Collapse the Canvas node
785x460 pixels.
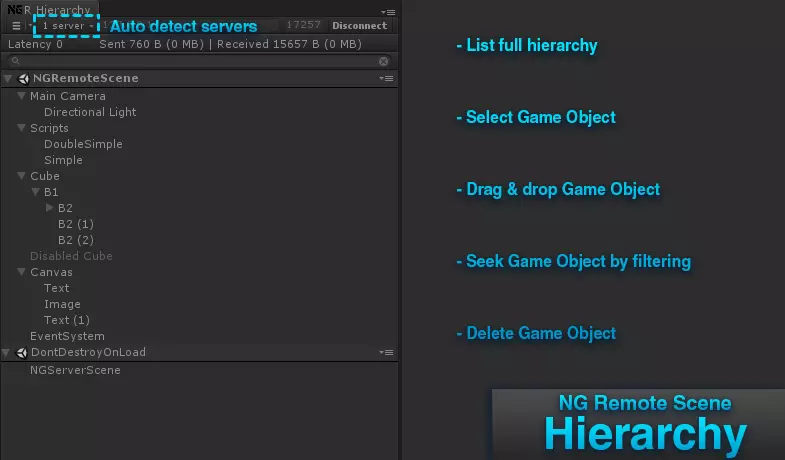click(x=22, y=272)
